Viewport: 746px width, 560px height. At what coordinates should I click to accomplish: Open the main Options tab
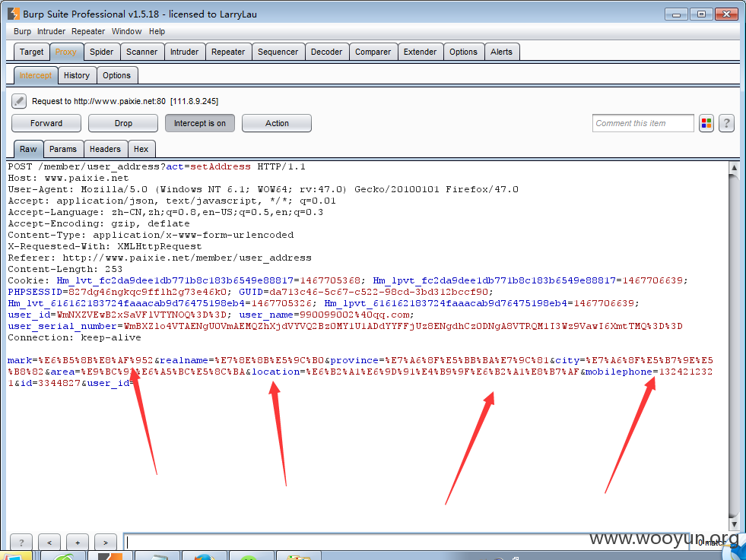tap(463, 52)
